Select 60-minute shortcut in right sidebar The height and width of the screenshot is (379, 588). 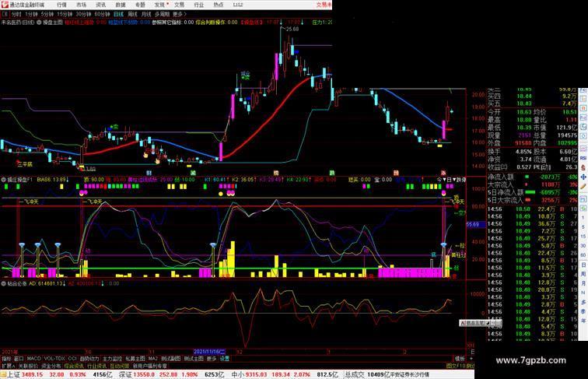point(583,255)
